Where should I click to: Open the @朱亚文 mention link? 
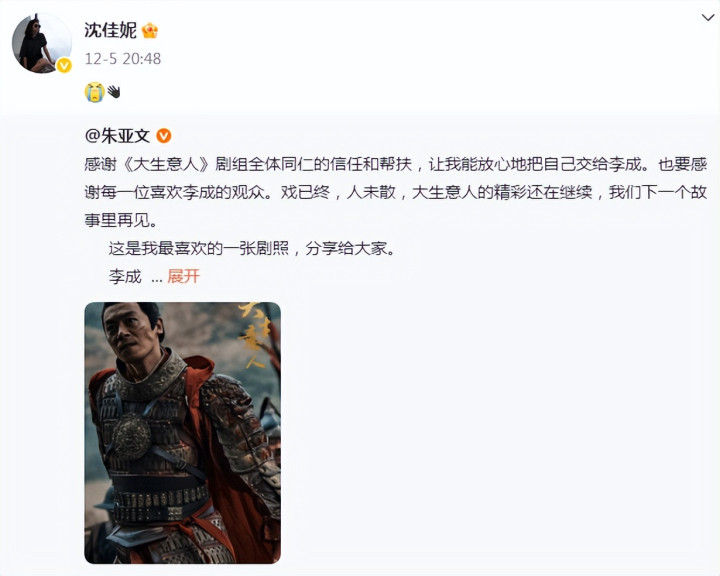point(118,136)
